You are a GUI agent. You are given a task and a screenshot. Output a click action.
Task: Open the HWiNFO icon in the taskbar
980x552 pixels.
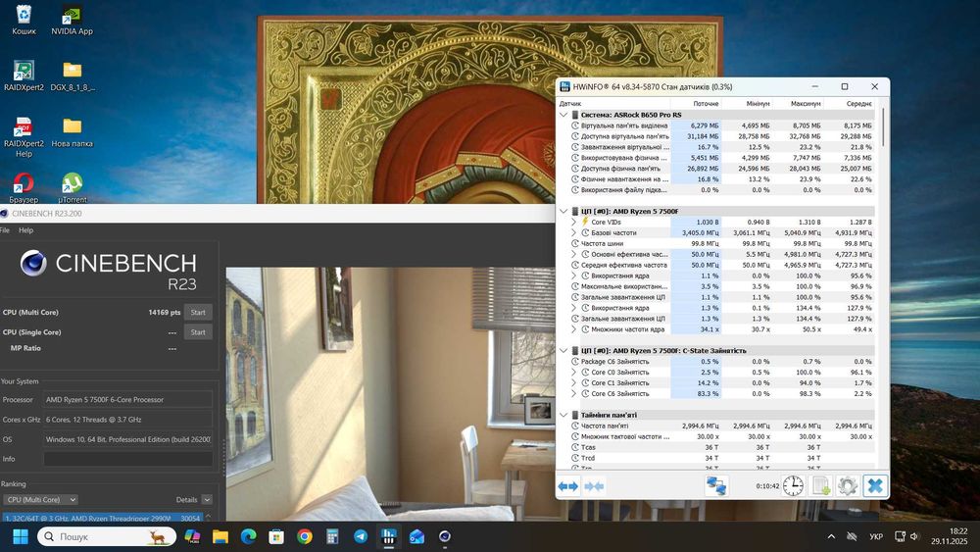click(x=388, y=536)
